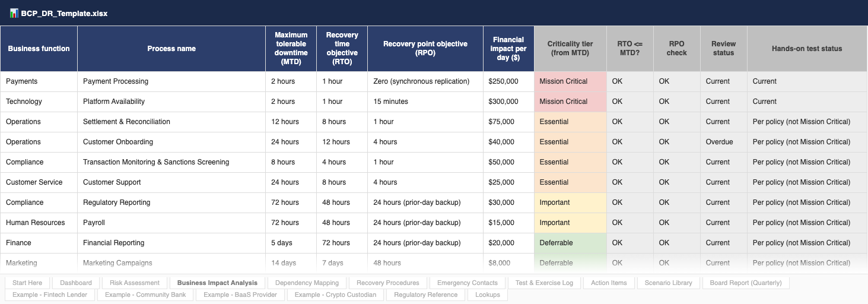Screen dimensions: 868x304
Task: Switch to the Regulatory Reference tab
Action: [425, 294]
